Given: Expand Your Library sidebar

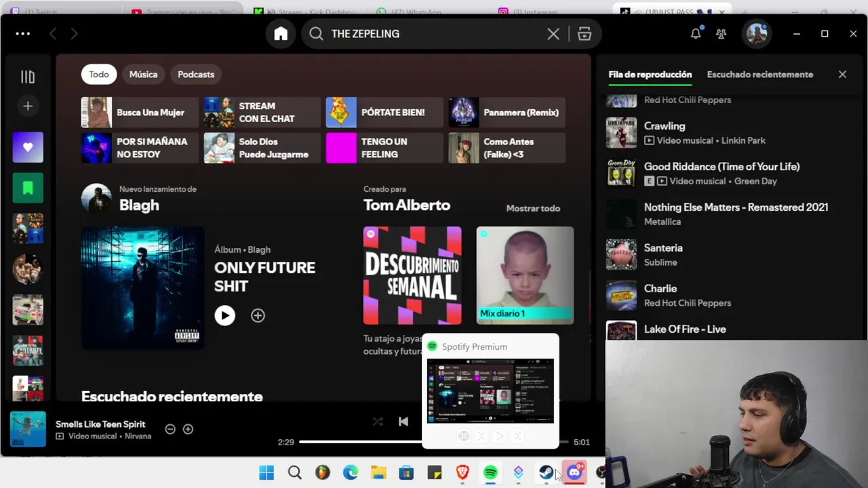Looking at the screenshot, I should coord(28,77).
